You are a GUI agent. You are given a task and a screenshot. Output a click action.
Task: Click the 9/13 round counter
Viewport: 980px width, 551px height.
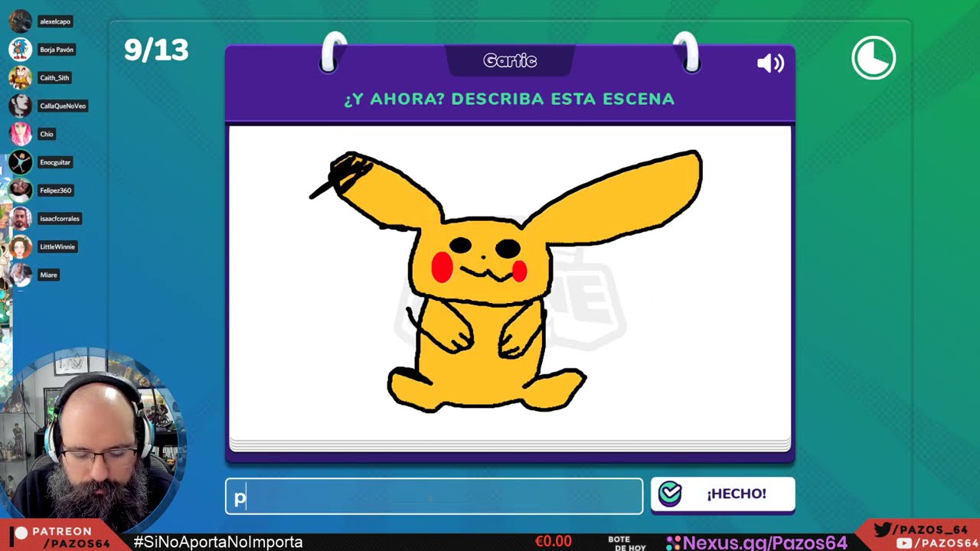pos(156,51)
